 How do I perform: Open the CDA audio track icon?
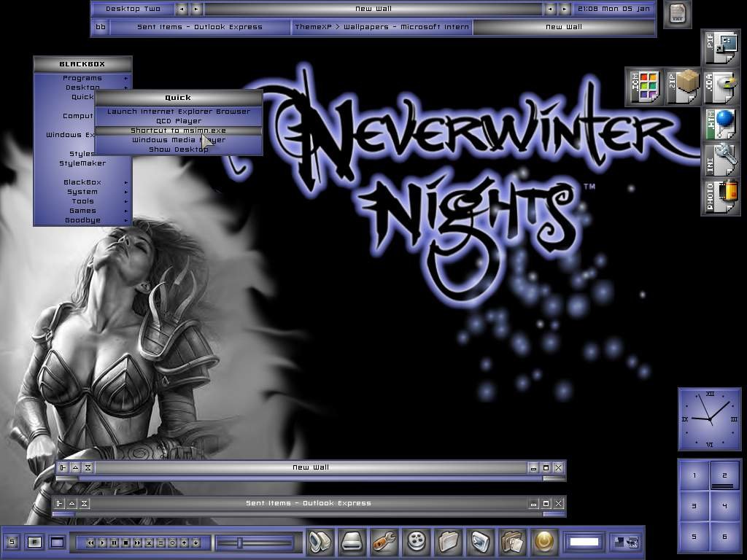coord(721,86)
